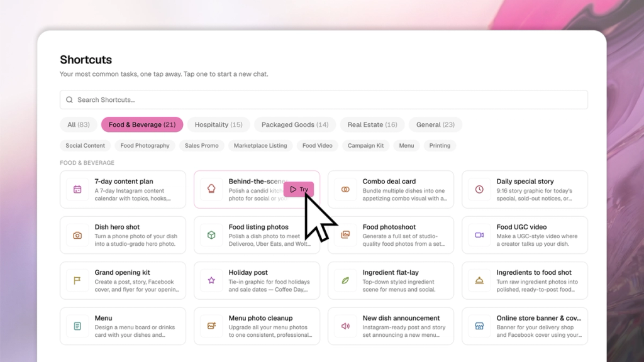Focus the Search Shortcuts field
The width and height of the screenshot is (644, 362).
(x=324, y=100)
